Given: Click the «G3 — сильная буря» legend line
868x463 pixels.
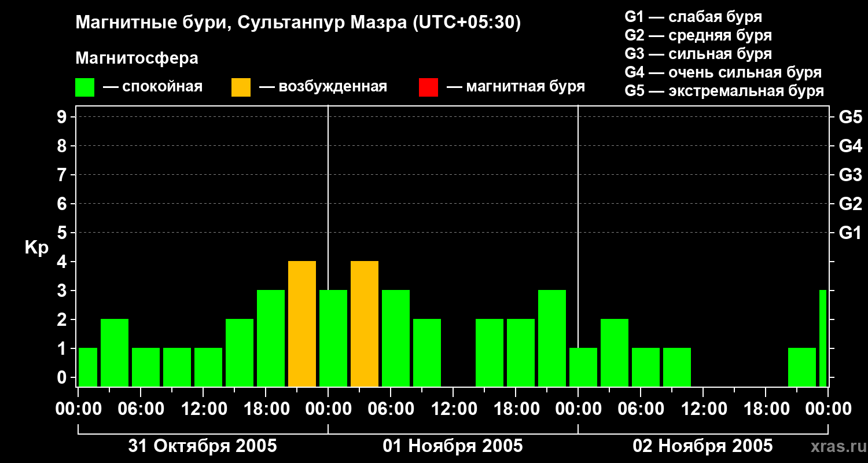Looking at the screenshot, I should coord(698,54).
